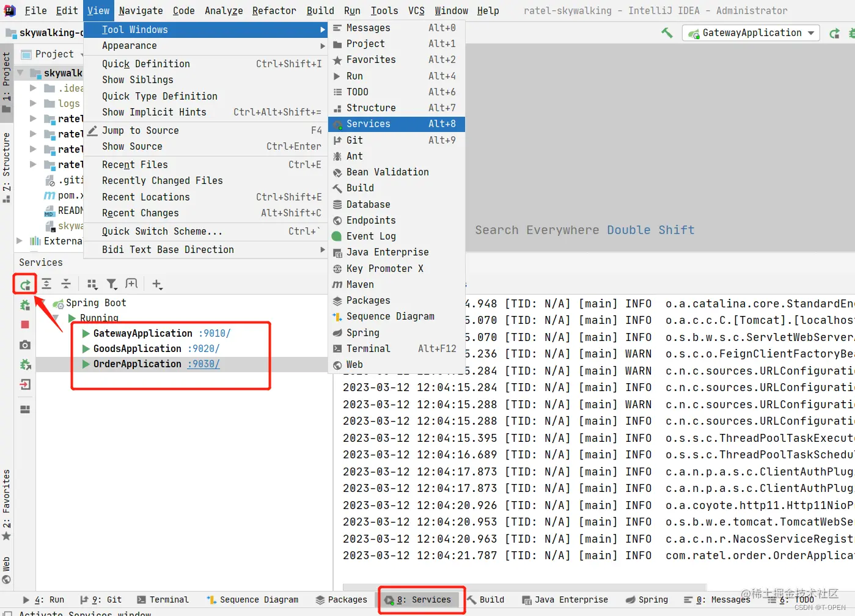
Task: Select GoodsApplication in Services tree
Action: (x=137, y=348)
